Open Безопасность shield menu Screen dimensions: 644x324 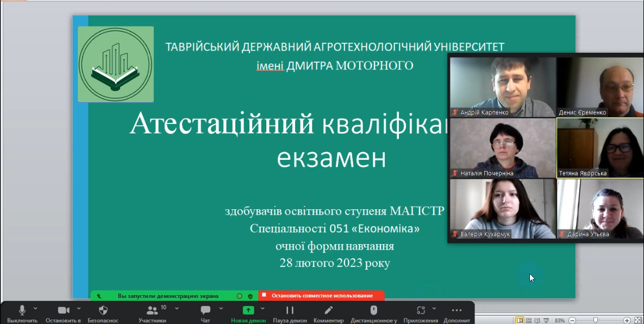pos(103,314)
